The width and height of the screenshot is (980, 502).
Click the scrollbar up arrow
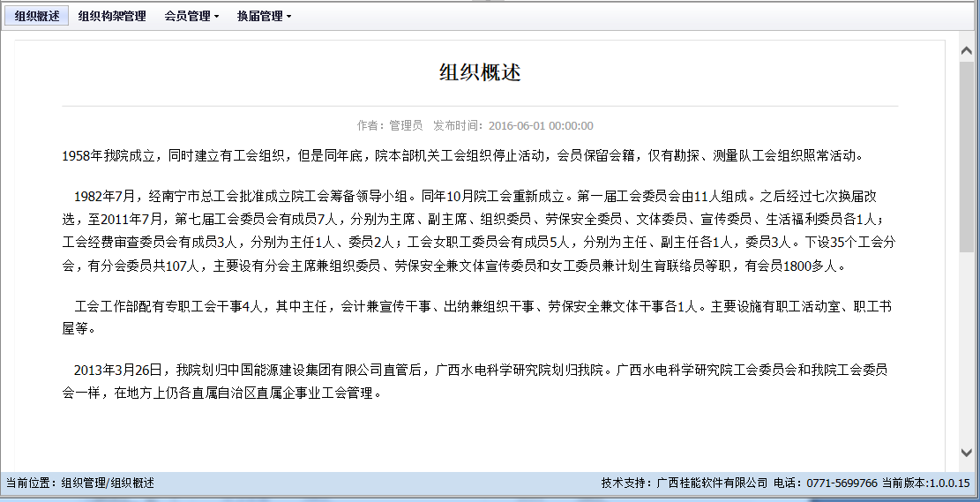[966, 50]
